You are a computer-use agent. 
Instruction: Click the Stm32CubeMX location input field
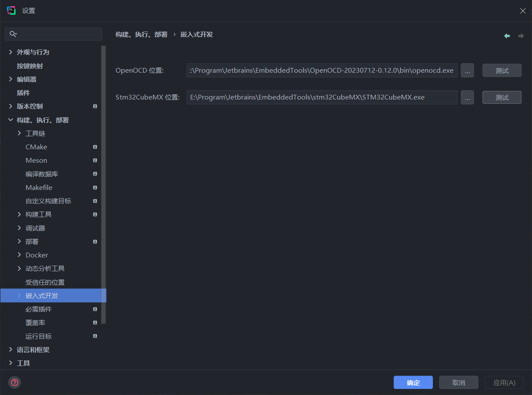pos(322,97)
